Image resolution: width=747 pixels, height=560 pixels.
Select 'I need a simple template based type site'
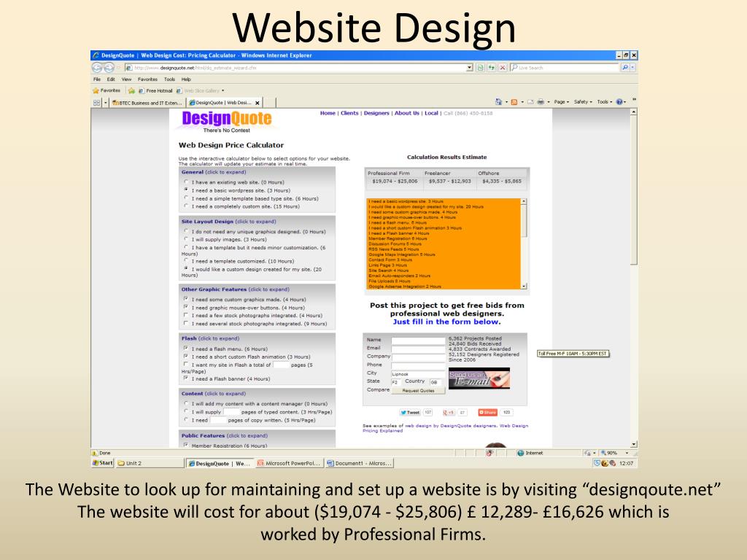[186, 198]
